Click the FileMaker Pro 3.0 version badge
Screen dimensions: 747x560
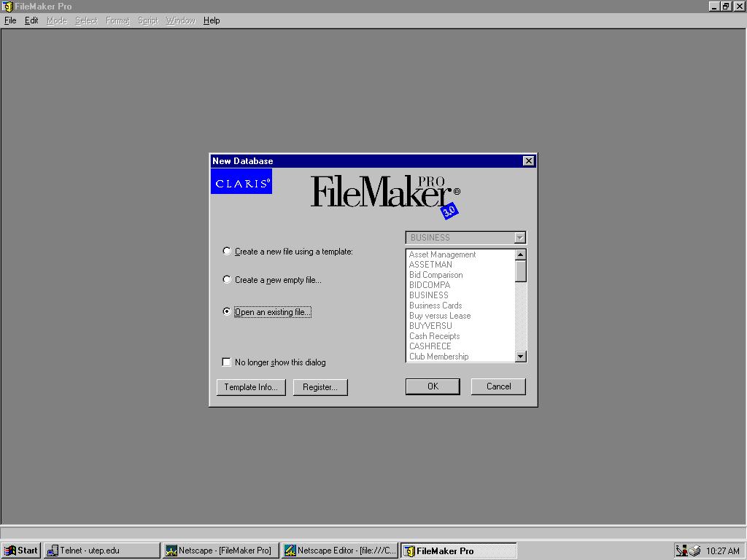click(x=449, y=211)
